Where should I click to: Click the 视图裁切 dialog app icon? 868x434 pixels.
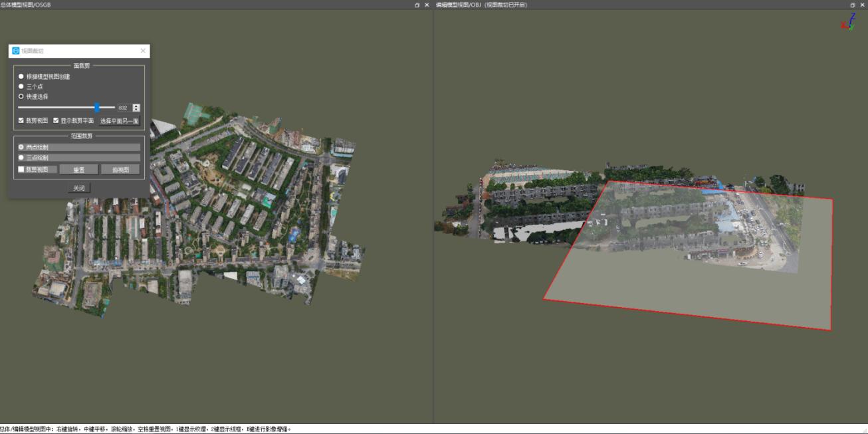click(x=16, y=51)
